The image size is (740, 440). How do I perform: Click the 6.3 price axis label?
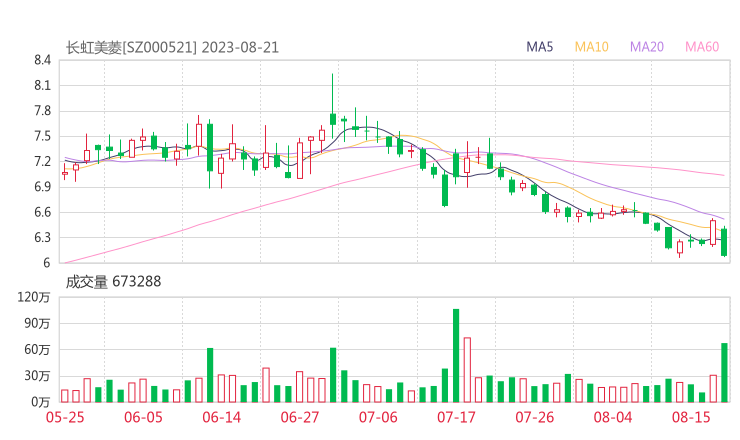pos(42,237)
